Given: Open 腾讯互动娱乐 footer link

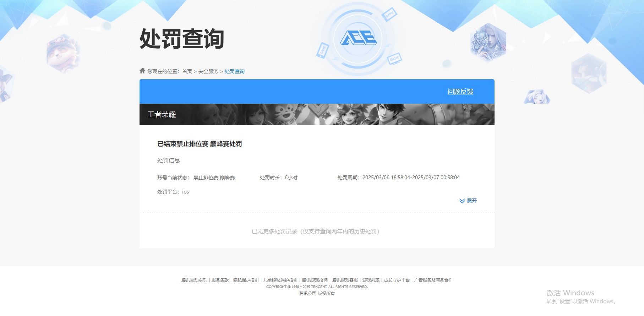Looking at the screenshot, I should point(194,280).
